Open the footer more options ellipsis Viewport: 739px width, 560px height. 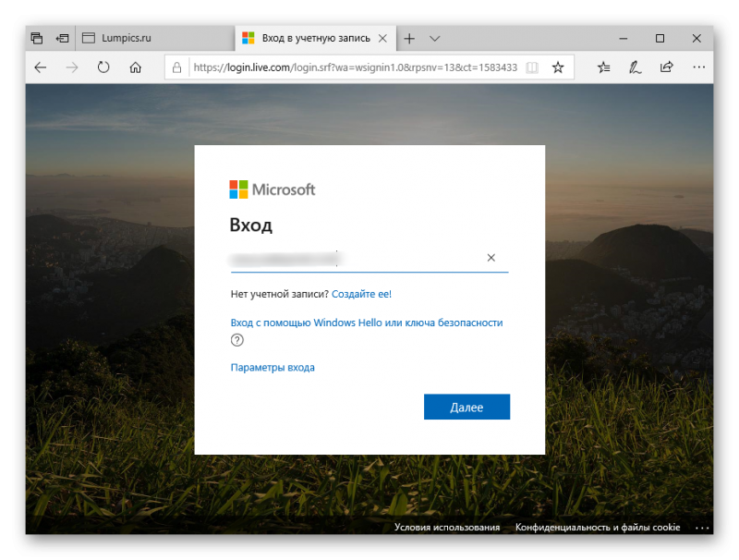(702, 528)
